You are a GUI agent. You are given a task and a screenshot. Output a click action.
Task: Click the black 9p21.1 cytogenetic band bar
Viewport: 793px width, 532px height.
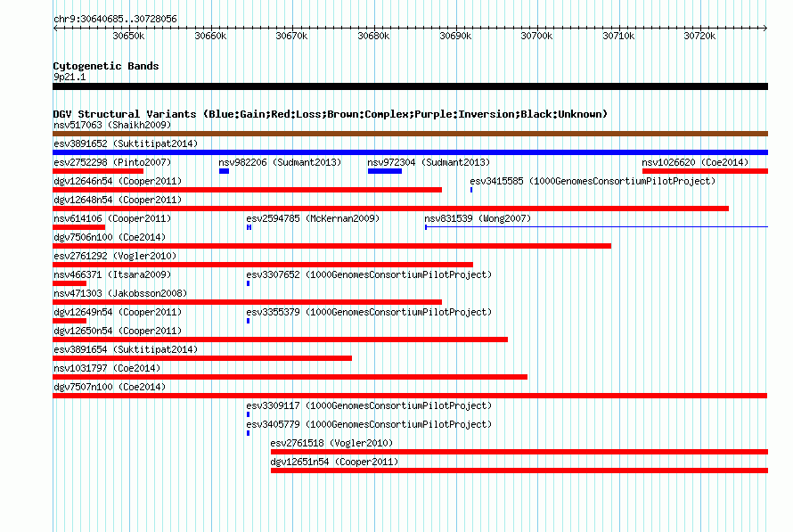[410, 86]
